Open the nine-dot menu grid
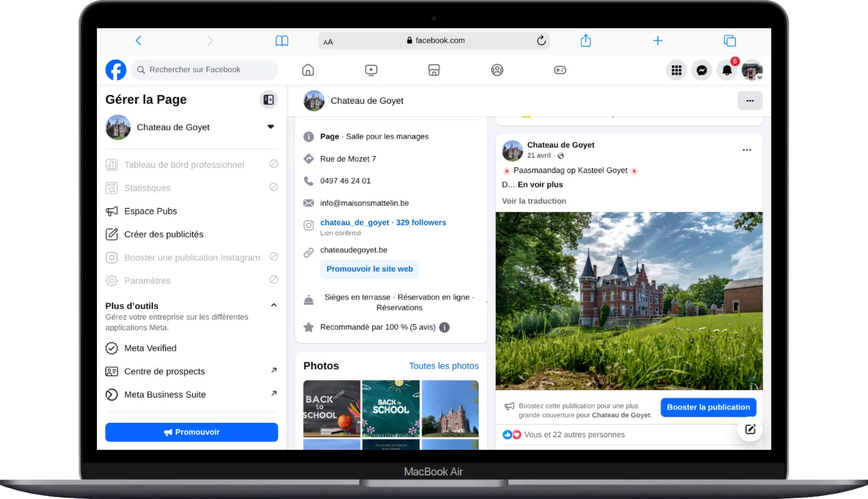The image size is (868, 499). [x=676, y=70]
